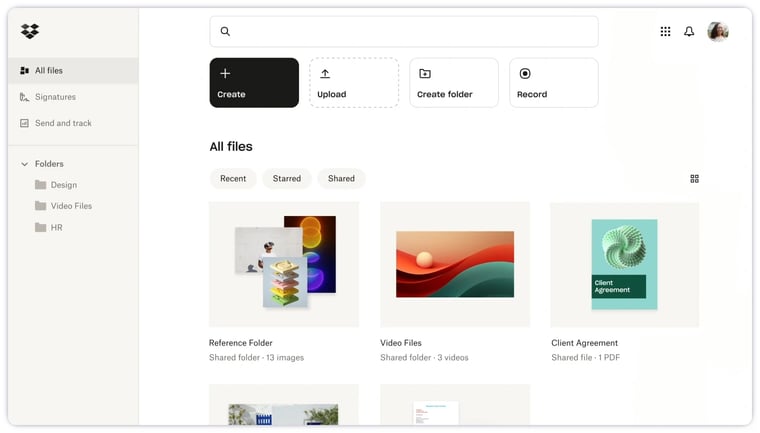Screen dimensions: 760x433
Task: Filter files by Starred
Action: [287, 179]
